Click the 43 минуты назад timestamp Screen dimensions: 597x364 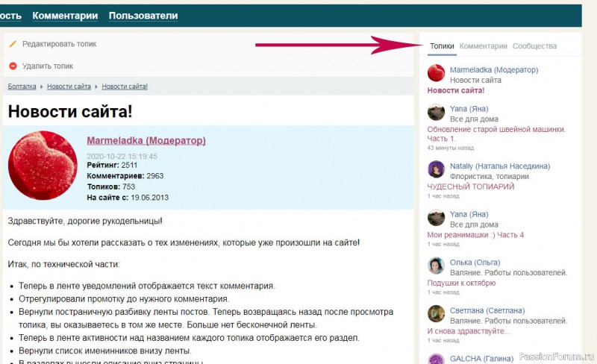click(451, 148)
